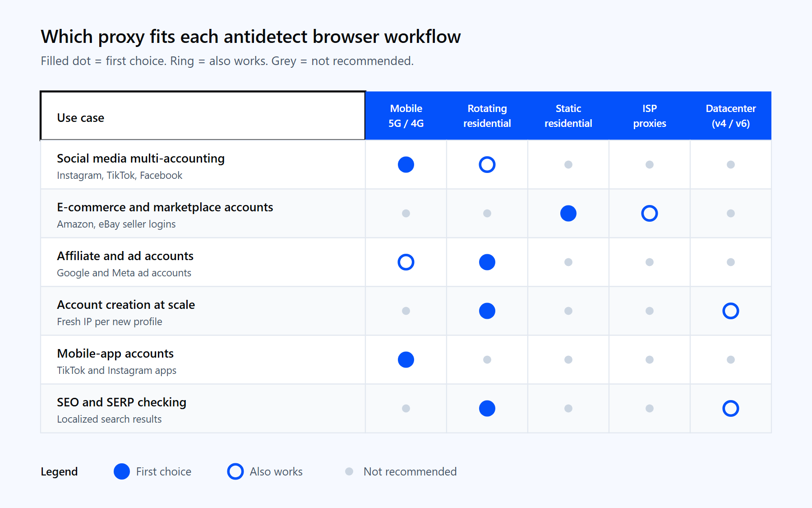Click grey dot for E-commerce under Datacenter
Image resolution: width=812 pixels, height=508 pixels.
coord(731,213)
